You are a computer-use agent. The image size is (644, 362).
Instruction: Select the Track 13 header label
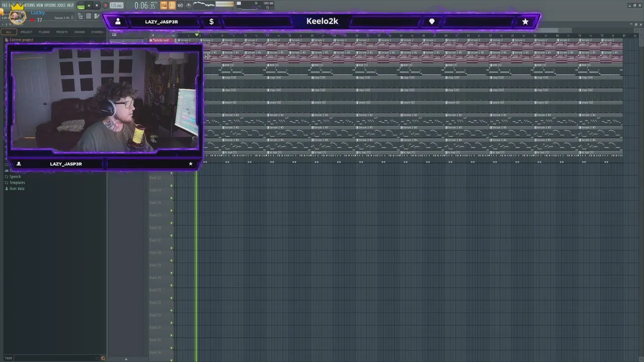click(x=155, y=190)
